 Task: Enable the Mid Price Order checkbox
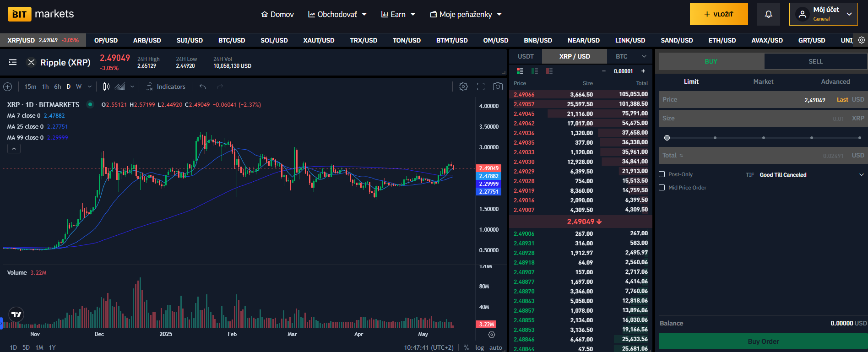[x=662, y=188]
